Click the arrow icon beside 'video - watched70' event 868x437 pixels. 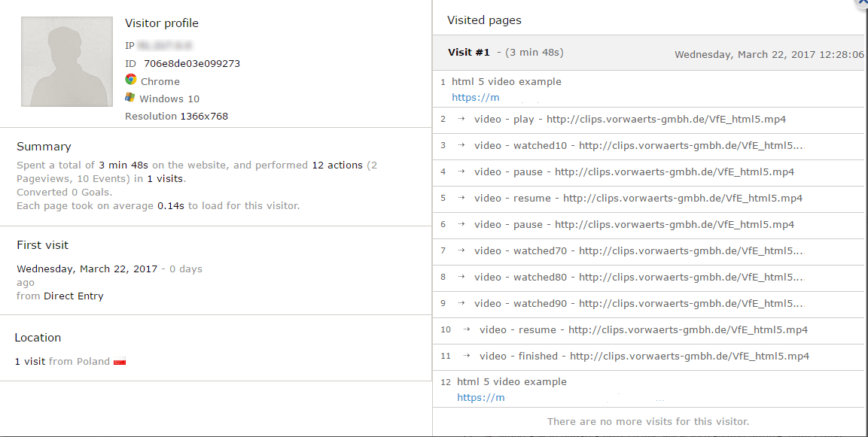pos(460,250)
